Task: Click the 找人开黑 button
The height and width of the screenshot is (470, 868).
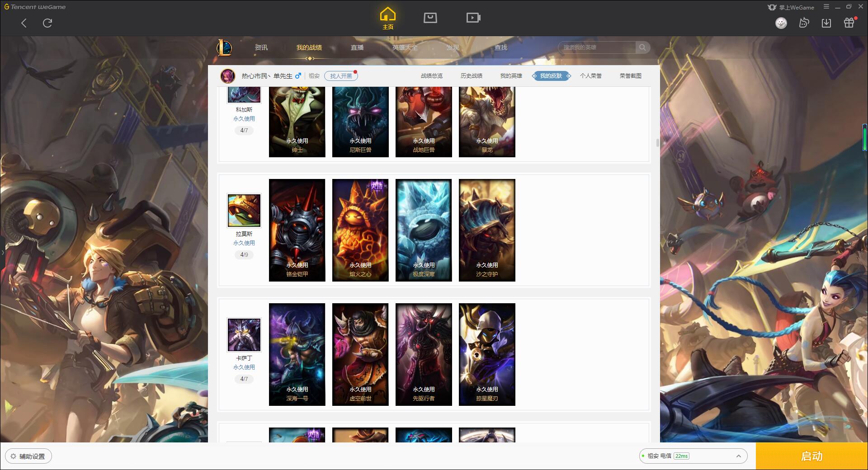Action: (341, 76)
